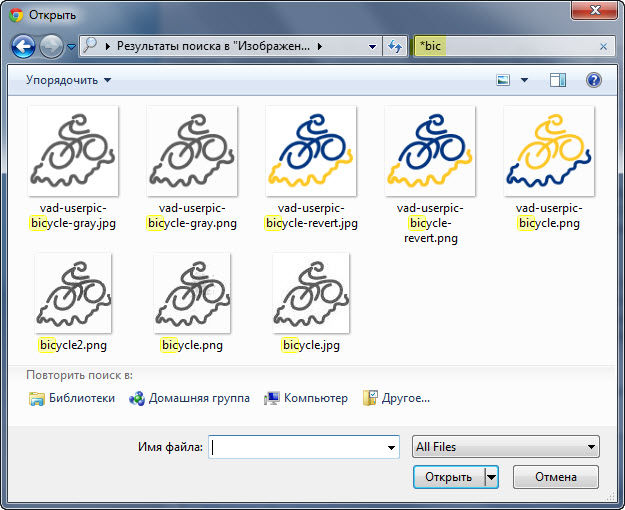Click the file name 'vad-userpic-bicycle-gray.png'
The image size is (625, 510).
(192, 216)
